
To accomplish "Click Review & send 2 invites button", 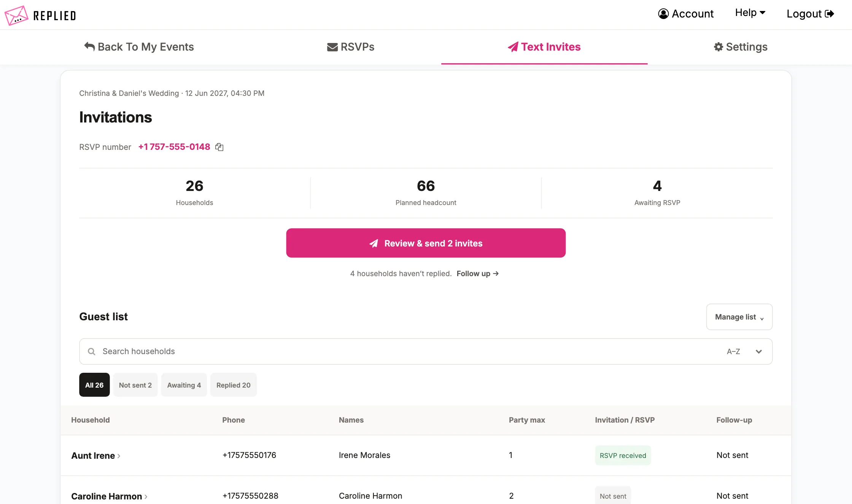I will [x=426, y=243].
